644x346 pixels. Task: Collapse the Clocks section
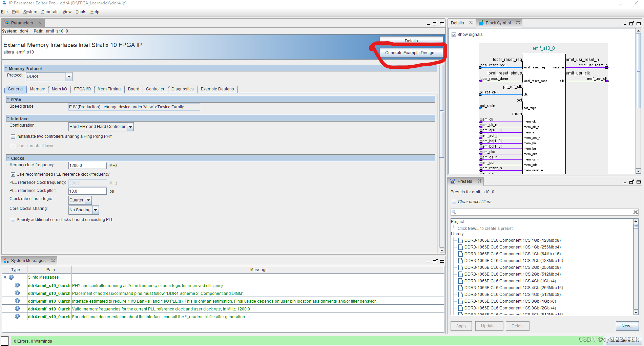click(8, 158)
